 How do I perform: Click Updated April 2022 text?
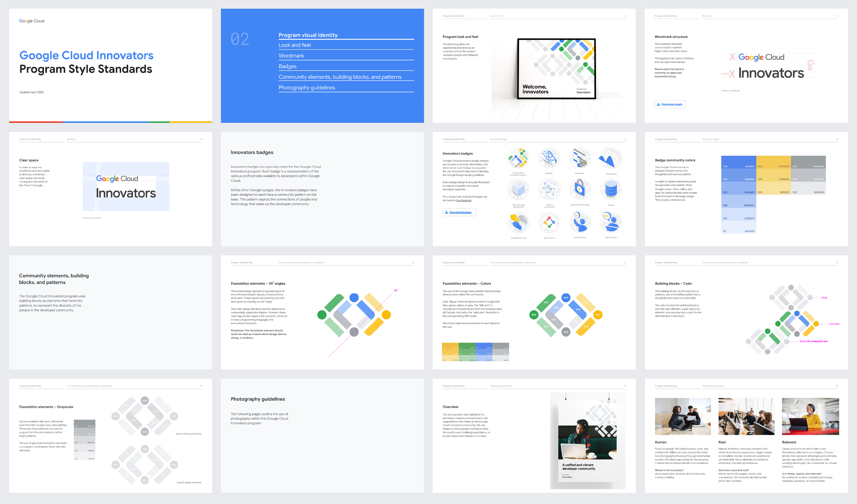[31, 92]
